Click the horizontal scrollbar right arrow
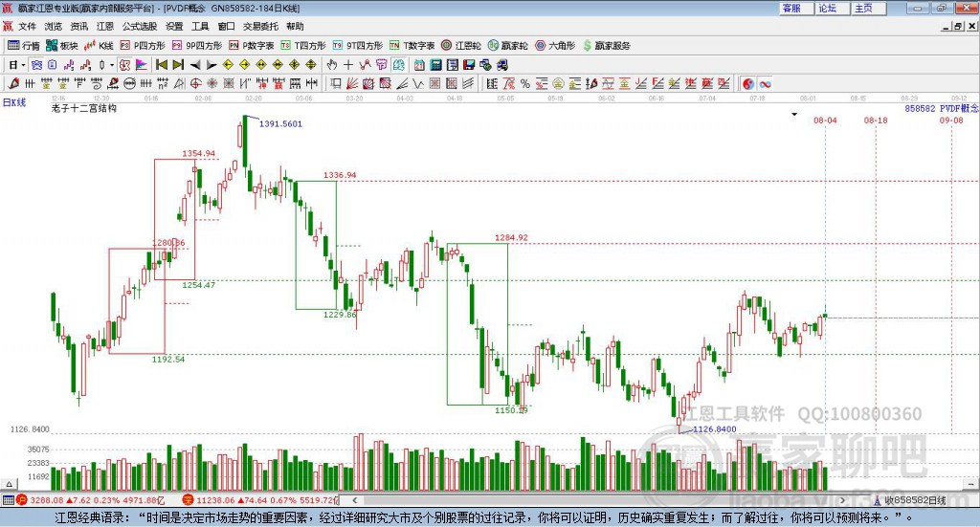The width and height of the screenshot is (980, 527). pos(842,500)
